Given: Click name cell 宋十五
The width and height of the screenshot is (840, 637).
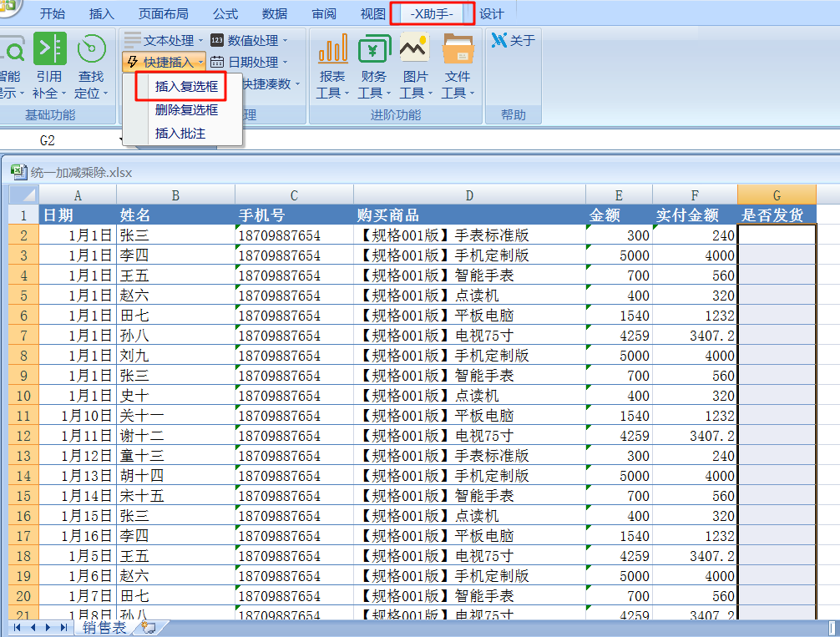Looking at the screenshot, I should coord(175,496).
